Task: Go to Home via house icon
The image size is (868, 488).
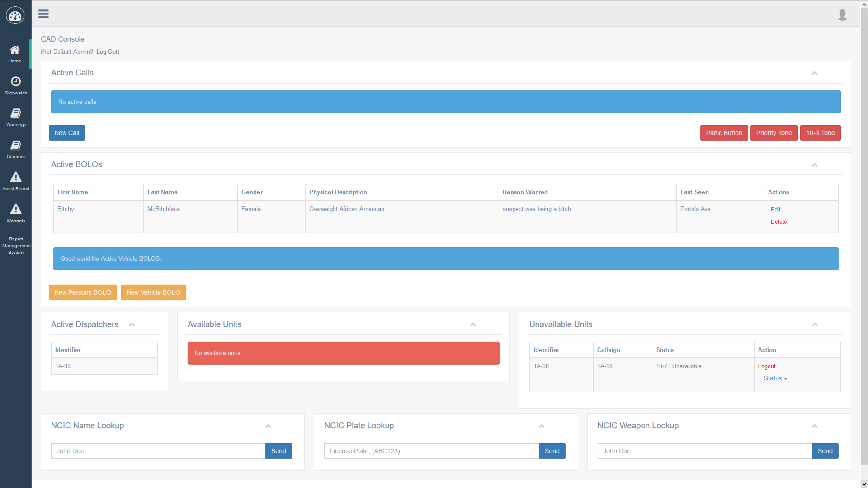Action: 15,50
